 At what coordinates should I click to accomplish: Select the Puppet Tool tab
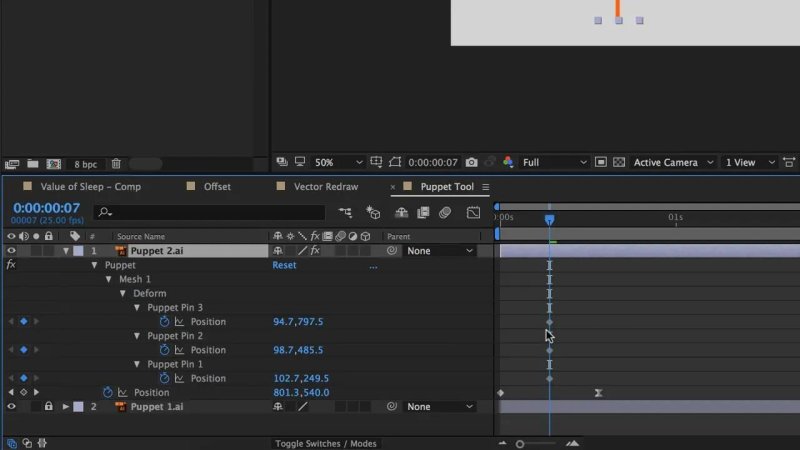(447, 187)
